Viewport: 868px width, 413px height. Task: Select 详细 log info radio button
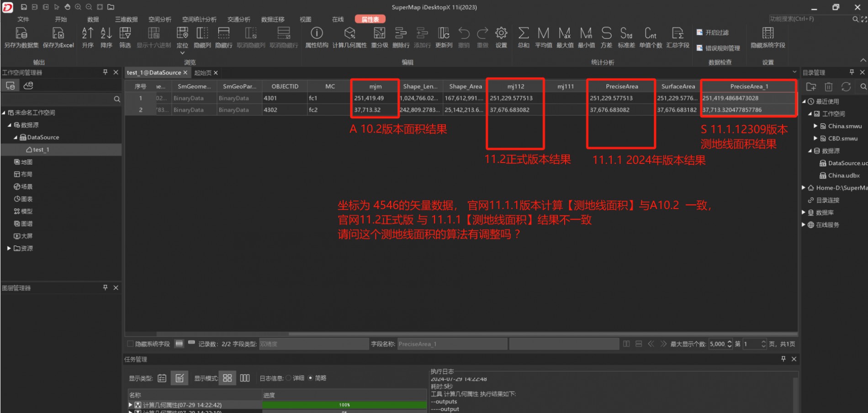click(288, 378)
